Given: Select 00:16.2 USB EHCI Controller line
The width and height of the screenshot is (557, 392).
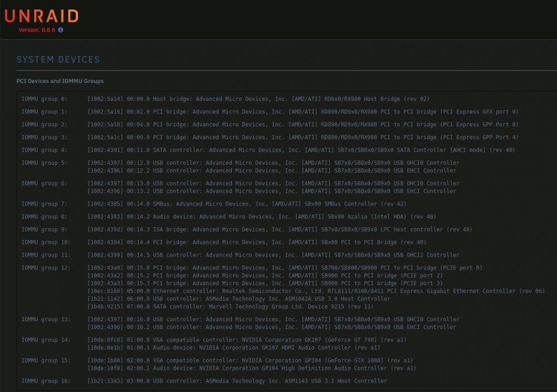Looking at the screenshot, I should coord(272,327).
